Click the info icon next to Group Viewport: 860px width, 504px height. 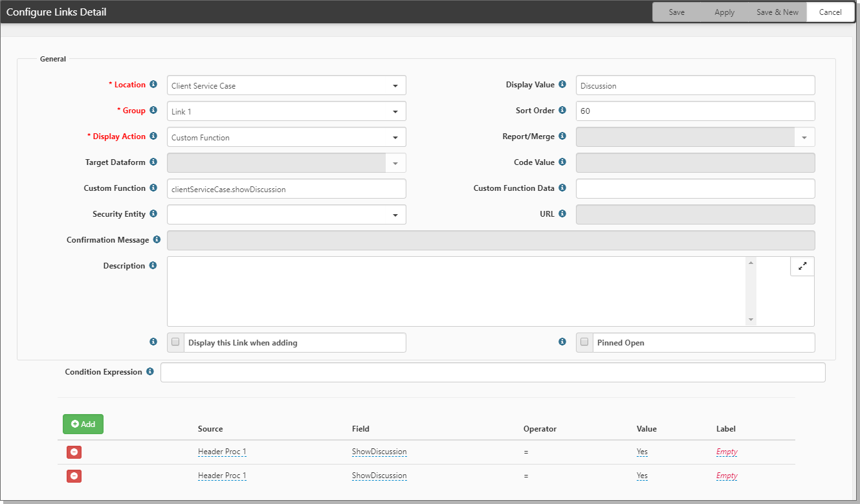(153, 111)
